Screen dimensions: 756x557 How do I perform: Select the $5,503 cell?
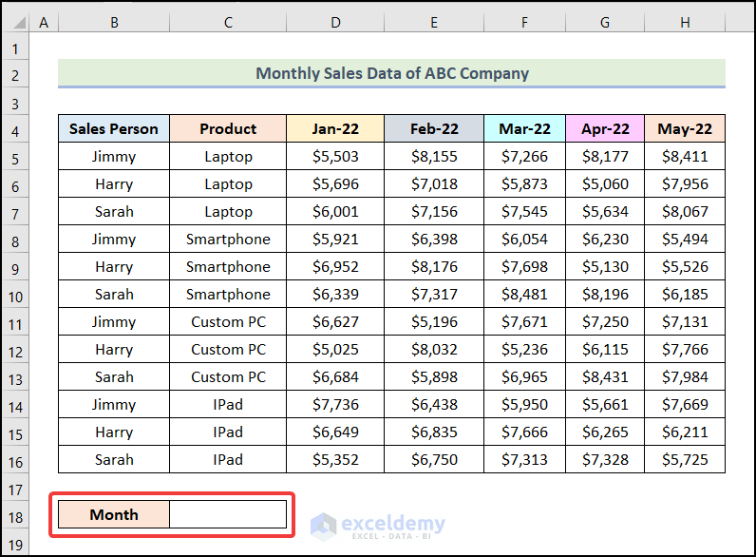pos(335,157)
